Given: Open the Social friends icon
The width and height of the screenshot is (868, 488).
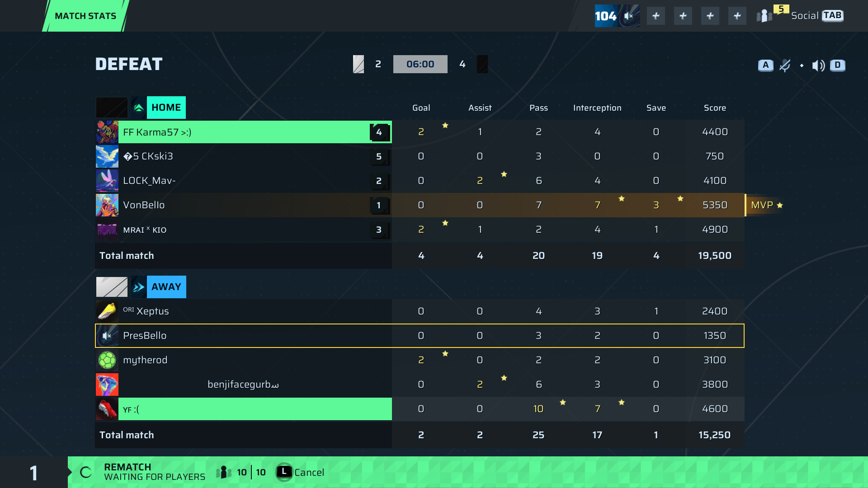Looking at the screenshot, I should pos(764,16).
